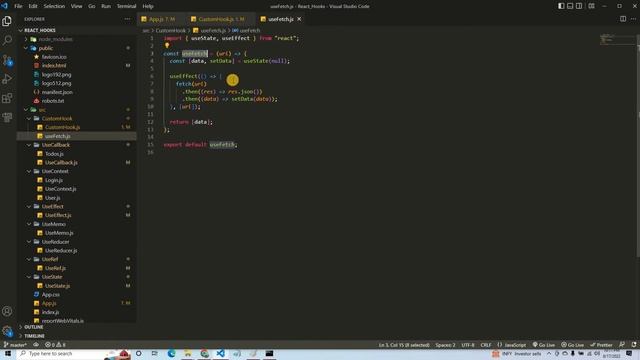Open the Search view in activity bar
640x360 pixels.
click(7, 40)
